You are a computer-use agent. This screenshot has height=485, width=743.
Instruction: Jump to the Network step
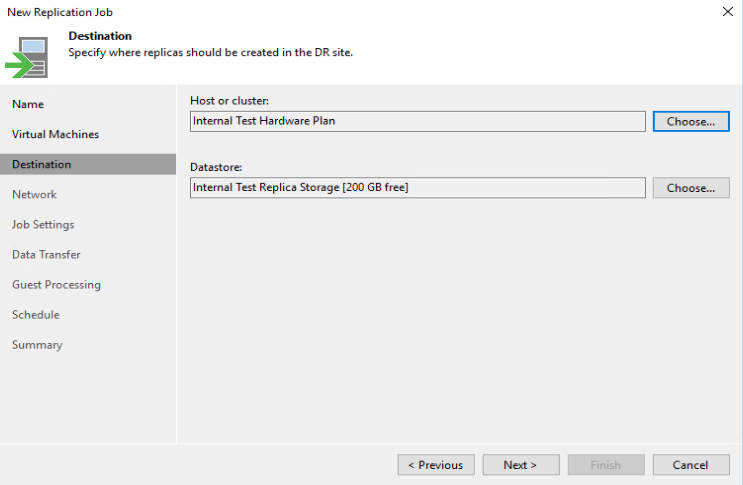(34, 194)
